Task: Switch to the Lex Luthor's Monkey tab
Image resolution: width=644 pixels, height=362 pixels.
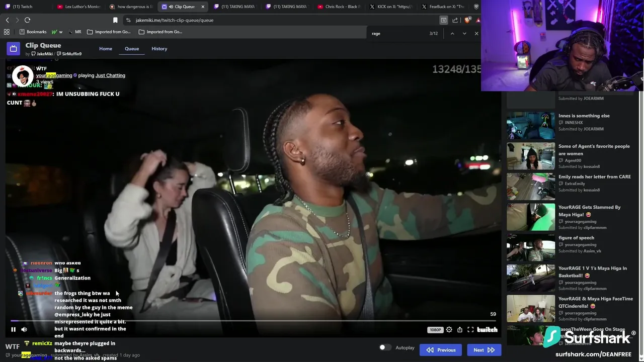Action: tap(78, 7)
